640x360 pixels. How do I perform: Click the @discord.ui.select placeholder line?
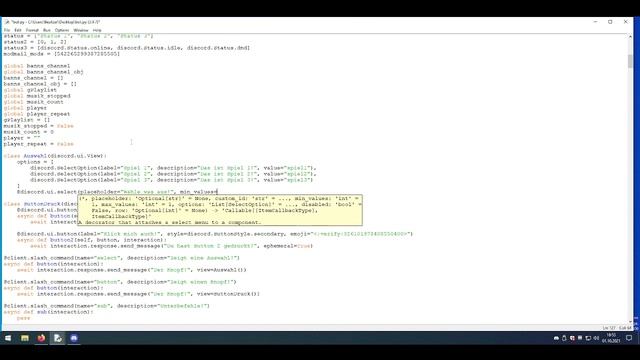tap(117, 192)
